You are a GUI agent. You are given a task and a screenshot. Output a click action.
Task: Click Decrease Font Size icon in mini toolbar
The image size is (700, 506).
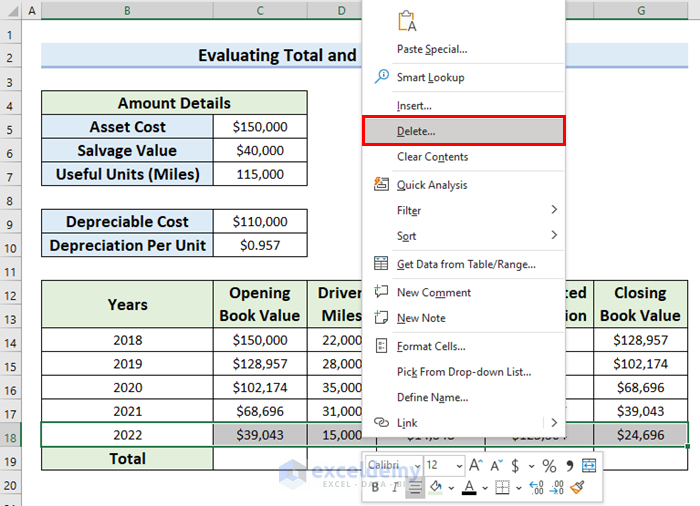click(498, 466)
